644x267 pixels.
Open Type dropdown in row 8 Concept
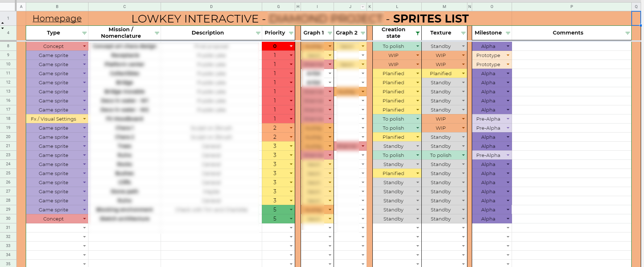point(84,46)
